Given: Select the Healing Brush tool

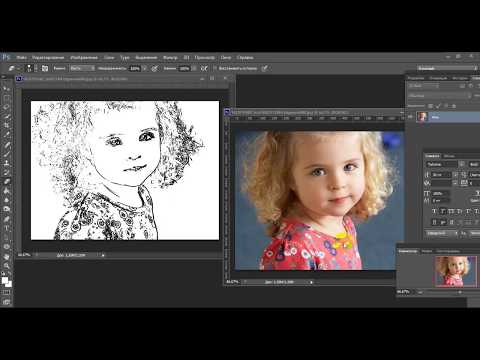Looking at the screenshot, I should click(6, 145).
